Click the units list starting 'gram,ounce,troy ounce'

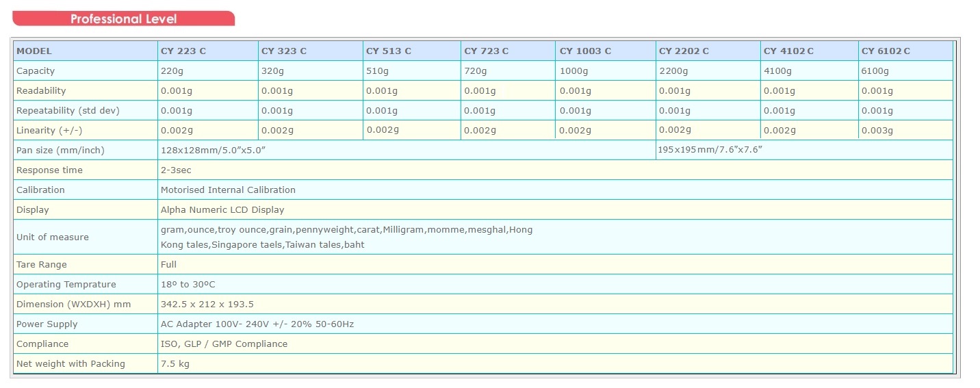click(x=346, y=237)
